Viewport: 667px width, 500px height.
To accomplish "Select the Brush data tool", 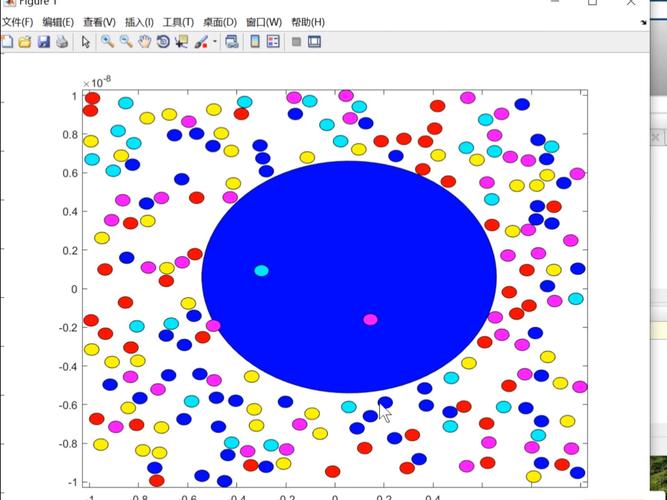I will coord(201,42).
